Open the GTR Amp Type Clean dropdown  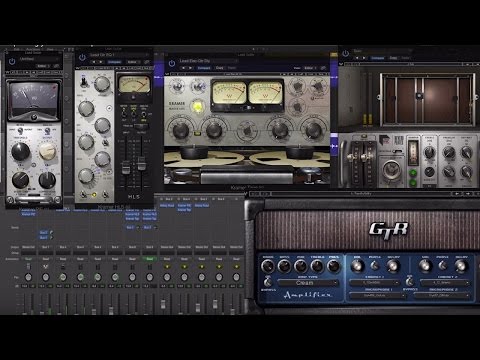click(x=308, y=283)
